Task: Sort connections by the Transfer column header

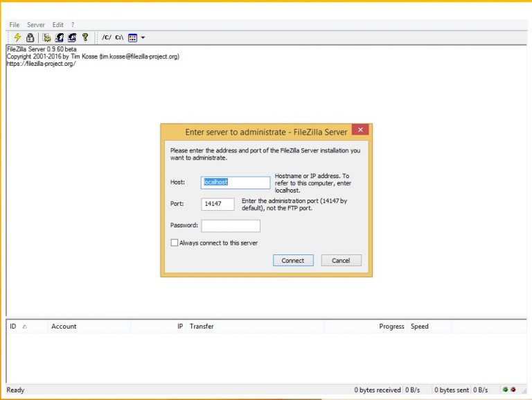Action: [x=255, y=327]
